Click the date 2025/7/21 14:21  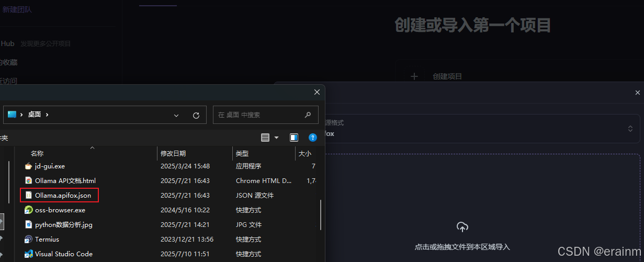point(185,224)
